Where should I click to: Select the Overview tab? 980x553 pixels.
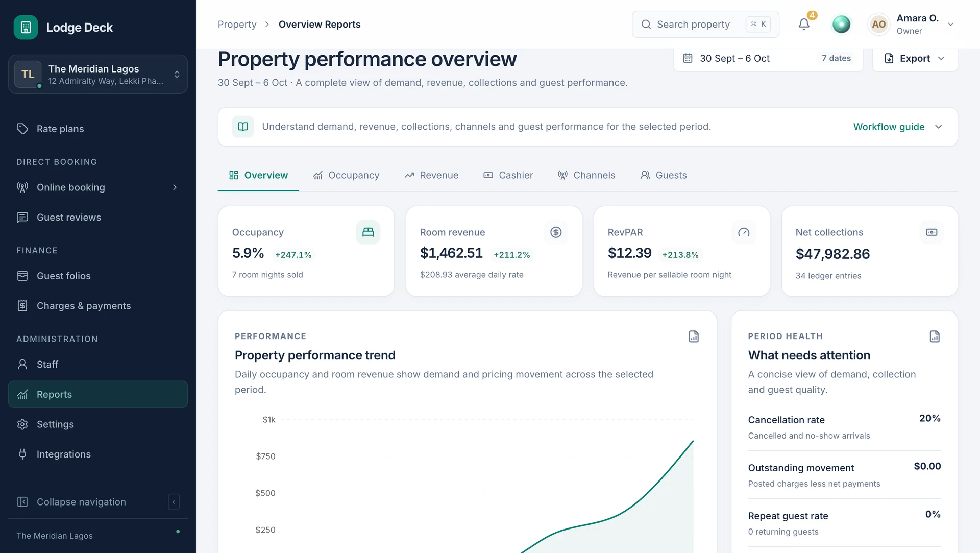click(x=258, y=175)
